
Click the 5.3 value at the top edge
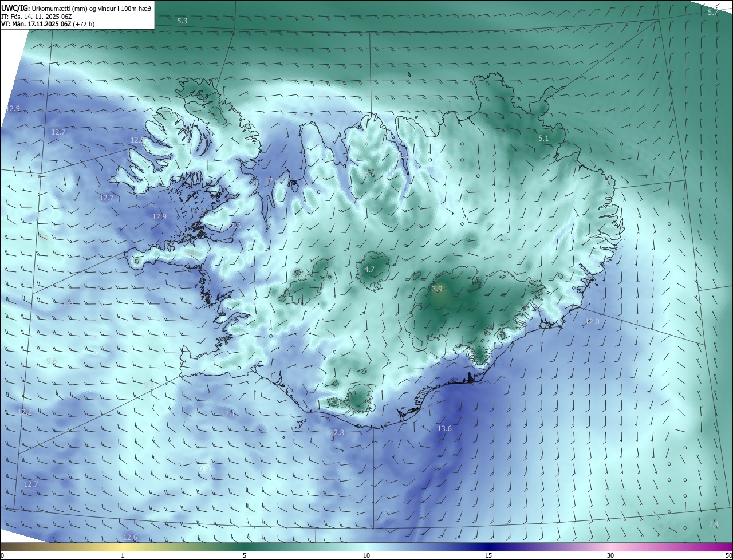pos(182,21)
